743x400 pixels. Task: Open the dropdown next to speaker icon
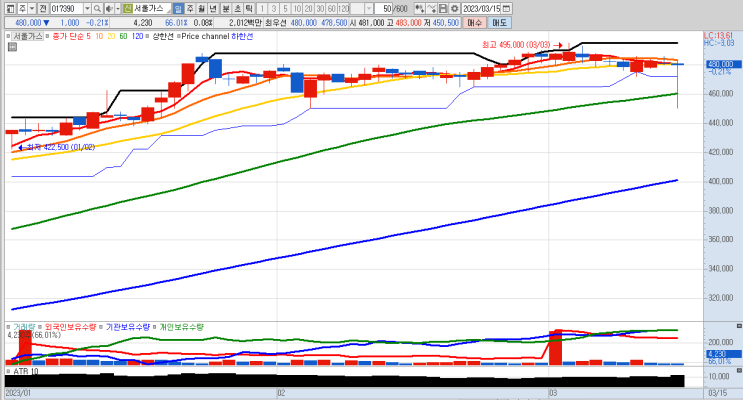pyautogui.click(x=118, y=9)
